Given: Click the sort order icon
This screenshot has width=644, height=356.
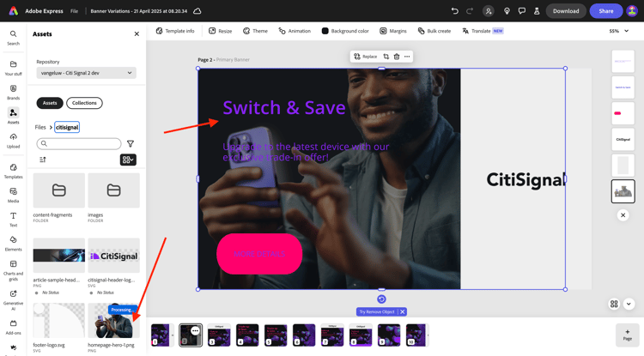Looking at the screenshot, I should click(43, 160).
